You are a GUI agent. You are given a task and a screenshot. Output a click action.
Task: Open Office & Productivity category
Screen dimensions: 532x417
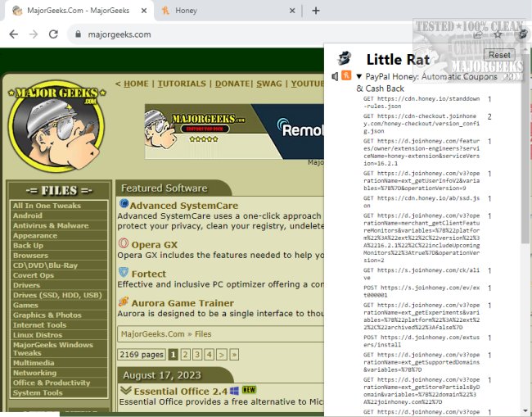(52, 383)
